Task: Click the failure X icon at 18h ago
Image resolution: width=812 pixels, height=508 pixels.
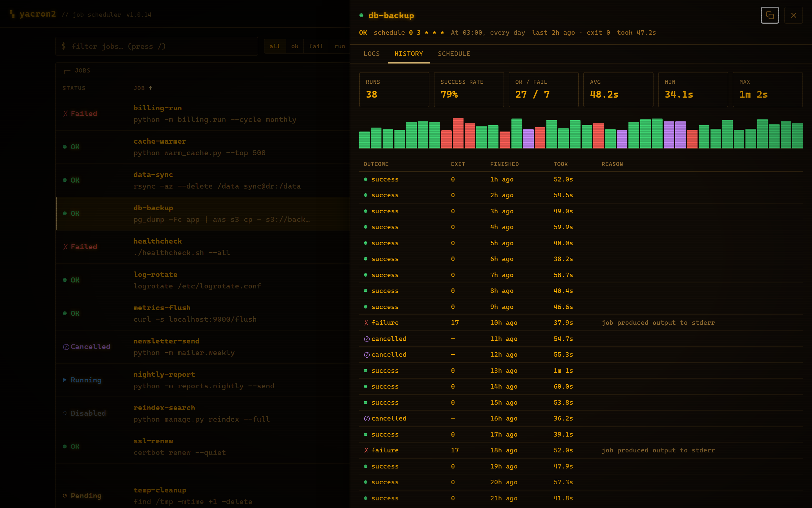Action: click(x=367, y=450)
